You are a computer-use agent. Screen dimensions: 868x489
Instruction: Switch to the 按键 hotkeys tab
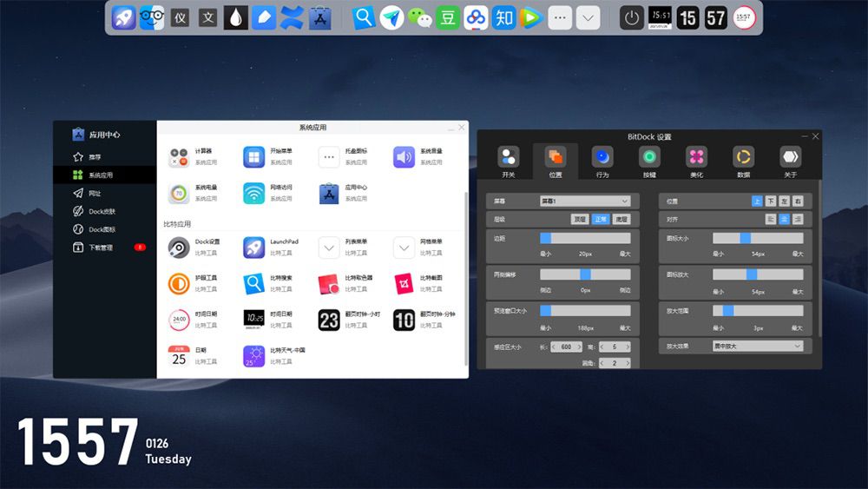[x=649, y=162]
